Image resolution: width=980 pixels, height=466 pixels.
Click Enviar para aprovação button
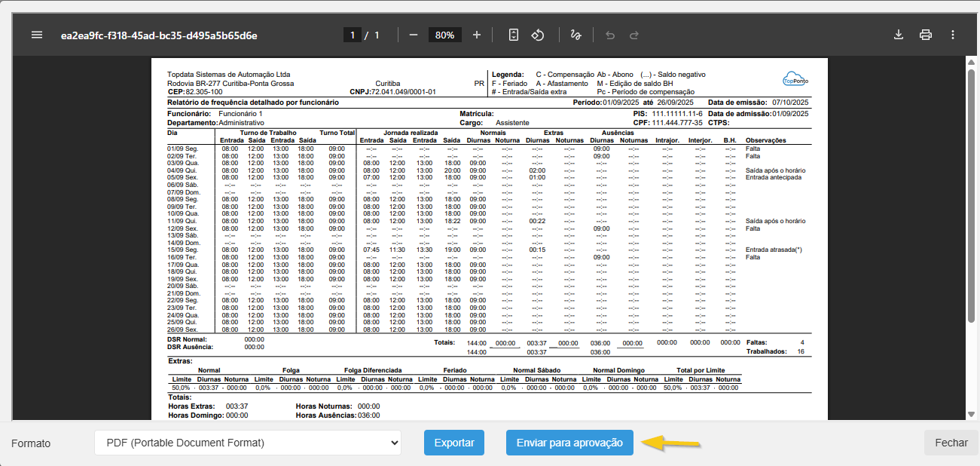569,443
